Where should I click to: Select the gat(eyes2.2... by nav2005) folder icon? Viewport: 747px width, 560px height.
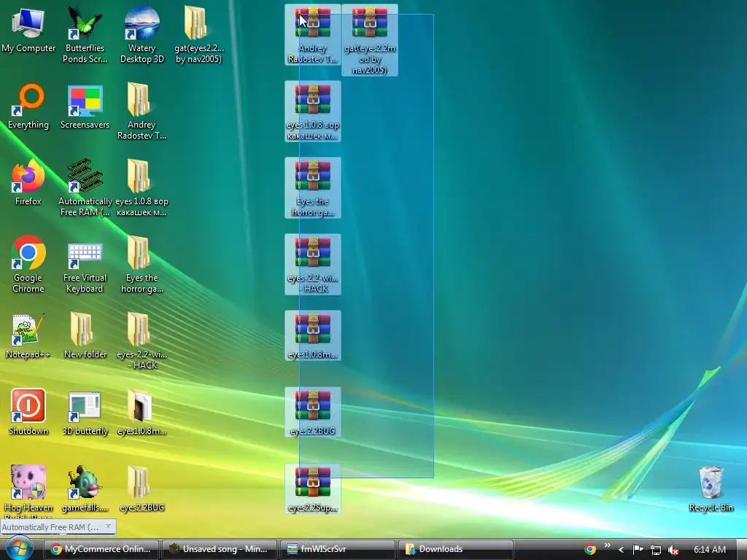pyautogui.click(x=198, y=34)
